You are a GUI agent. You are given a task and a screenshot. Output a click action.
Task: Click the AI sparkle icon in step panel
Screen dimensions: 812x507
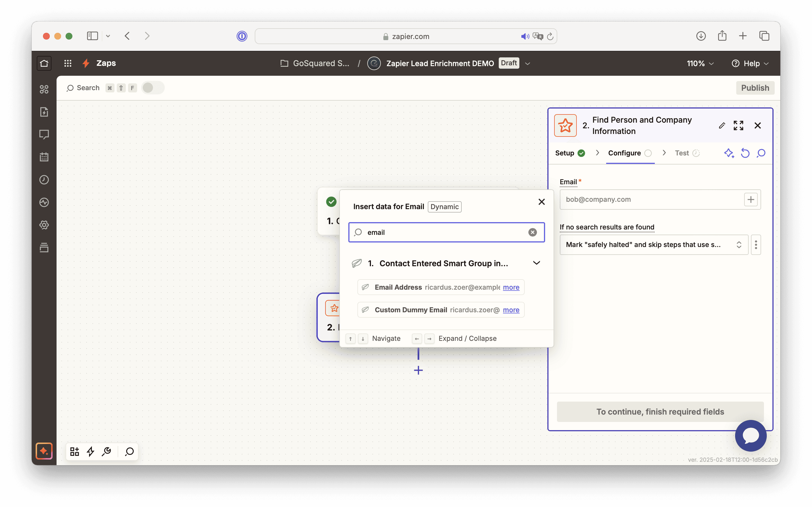tap(729, 153)
